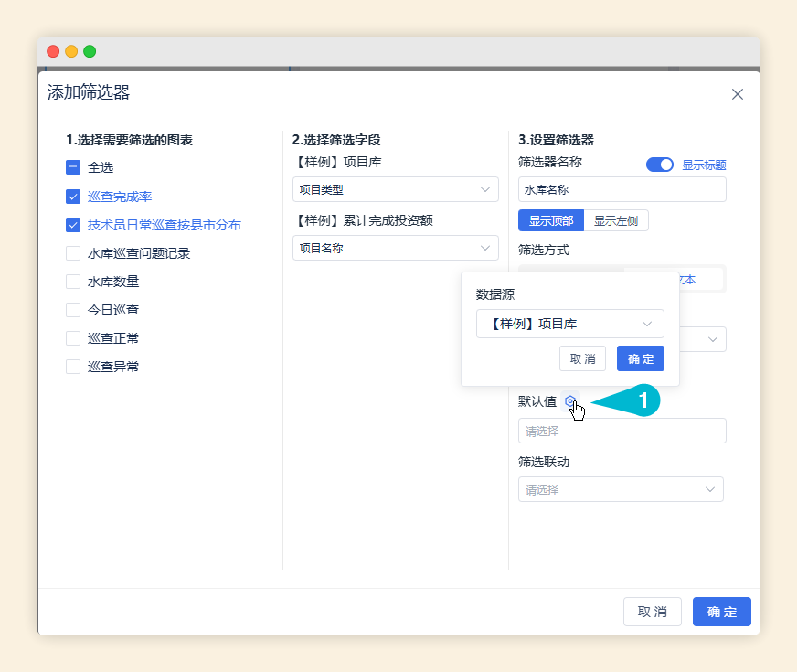Image resolution: width=797 pixels, height=672 pixels.
Task: Click the yellow macOS minimize button
Action: tap(71, 51)
